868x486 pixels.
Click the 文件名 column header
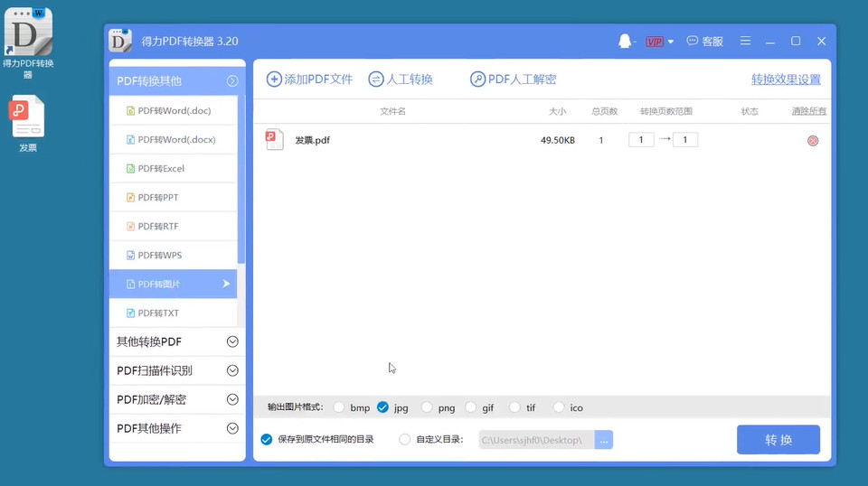coord(392,111)
